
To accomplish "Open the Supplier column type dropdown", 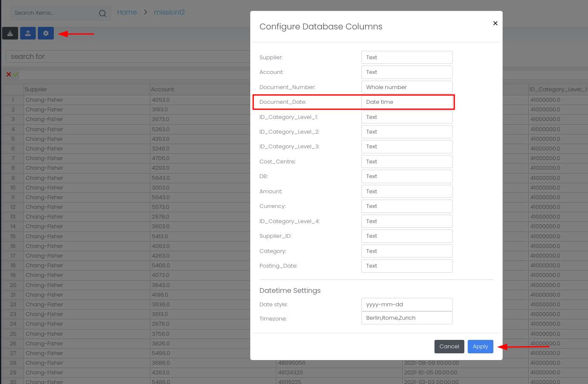I will [x=406, y=58].
